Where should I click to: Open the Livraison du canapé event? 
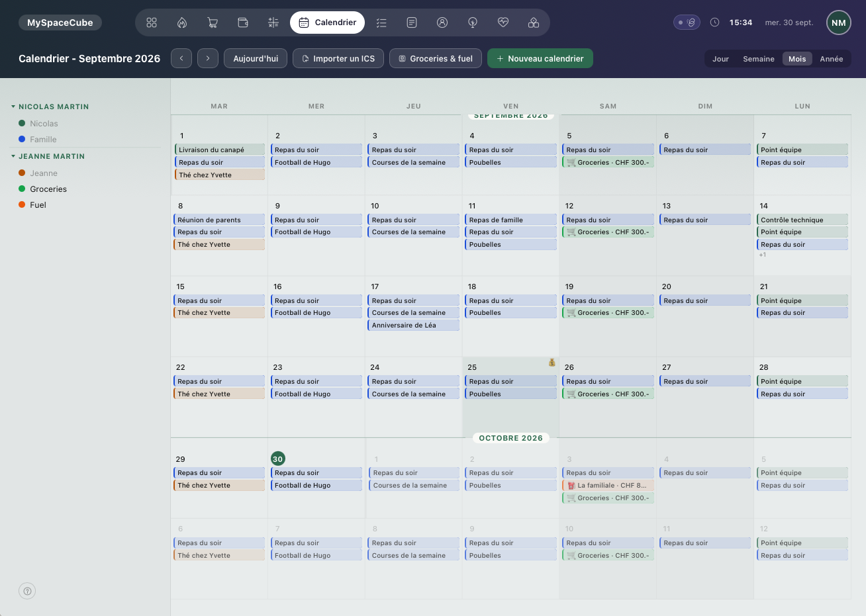(220, 150)
